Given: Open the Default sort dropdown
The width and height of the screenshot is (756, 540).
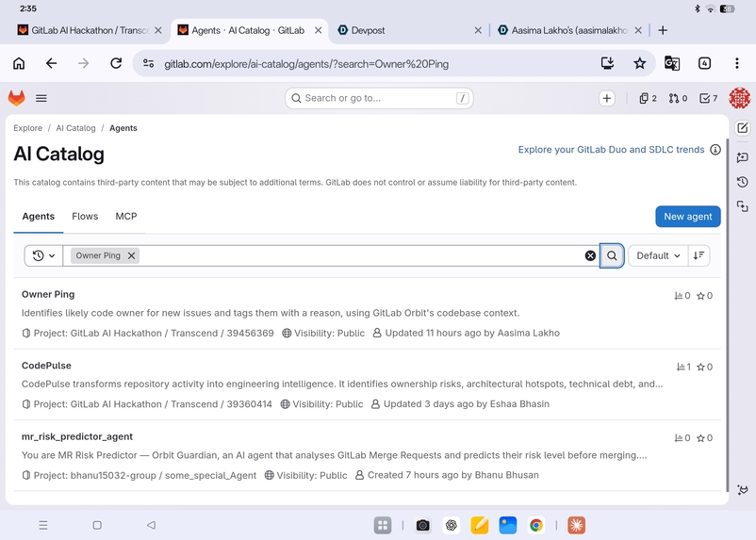Looking at the screenshot, I should [x=658, y=255].
